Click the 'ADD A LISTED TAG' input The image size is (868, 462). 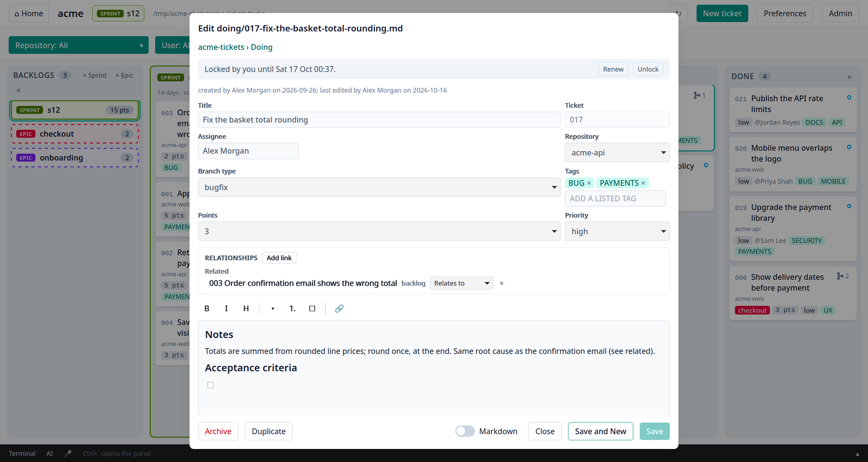tap(615, 198)
